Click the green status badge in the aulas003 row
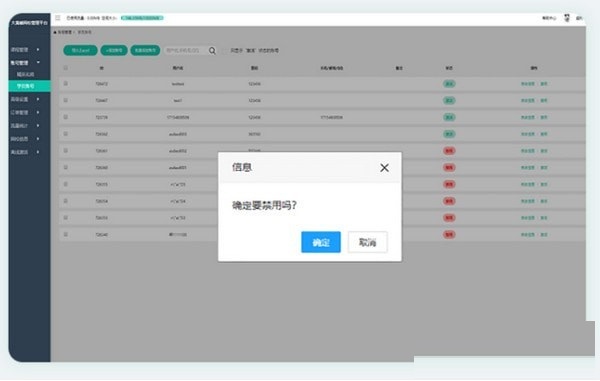600x381 pixels. (449, 134)
